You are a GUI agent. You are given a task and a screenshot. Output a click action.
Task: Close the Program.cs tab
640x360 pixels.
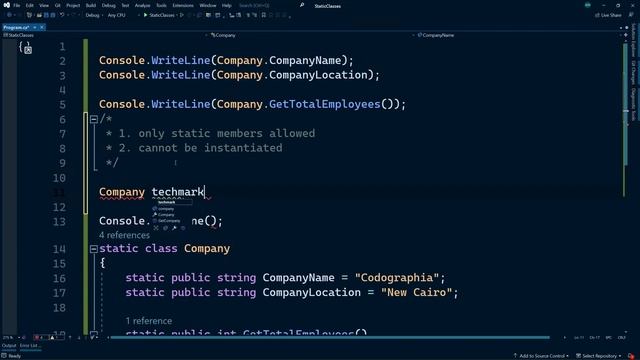[x=42, y=27]
